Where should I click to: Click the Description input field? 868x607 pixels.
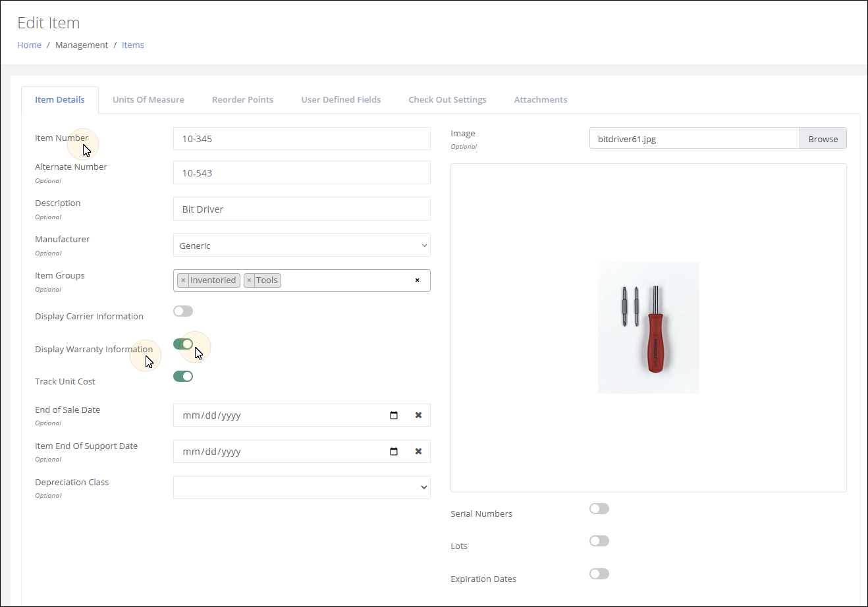pos(302,209)
